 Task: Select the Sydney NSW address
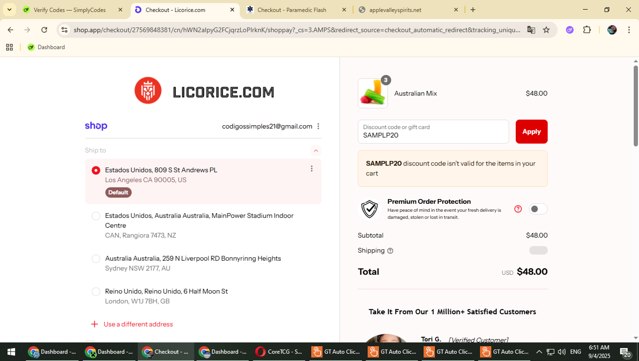tap(96, 259)
